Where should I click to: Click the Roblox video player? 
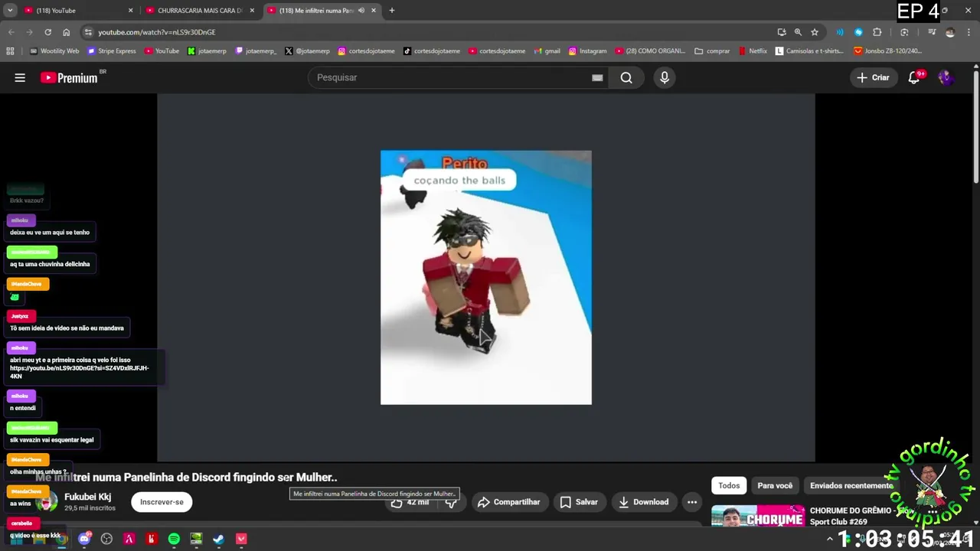(x=486, y=277)
